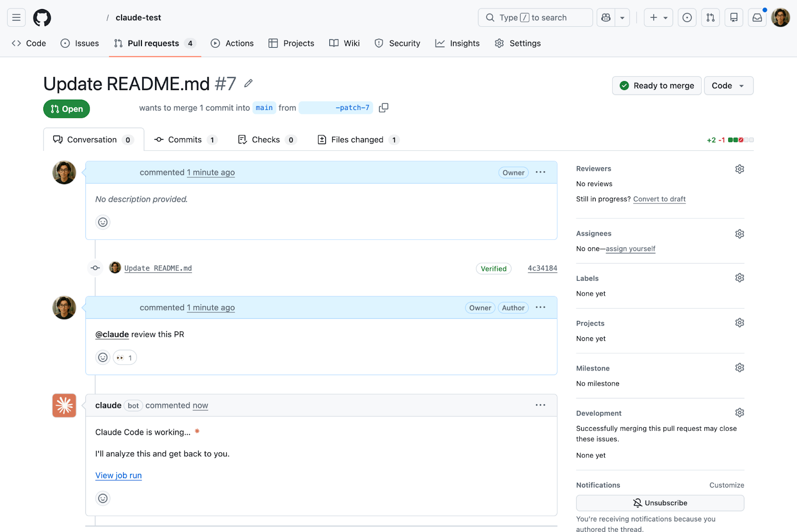Expand the Copilot dropdown arrow
The width and height of the screenshot is (797, 532).
622,17
